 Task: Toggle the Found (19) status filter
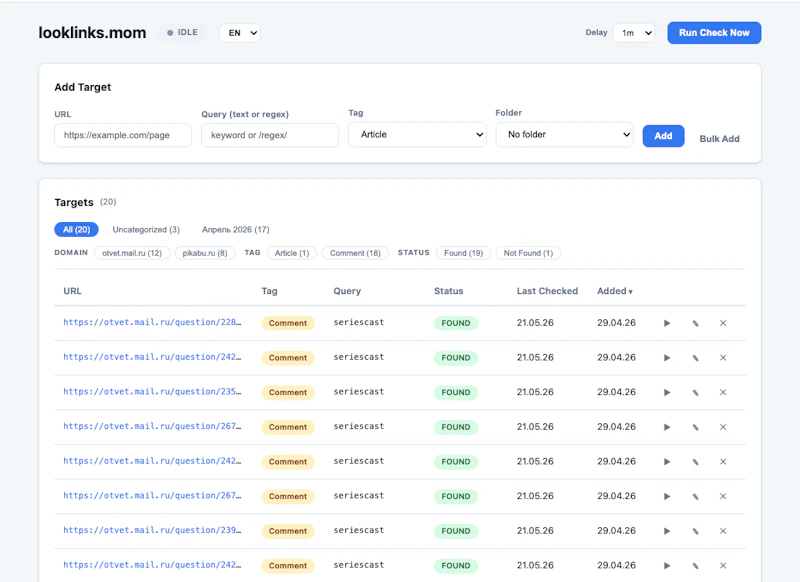click(x=463, y=253)
